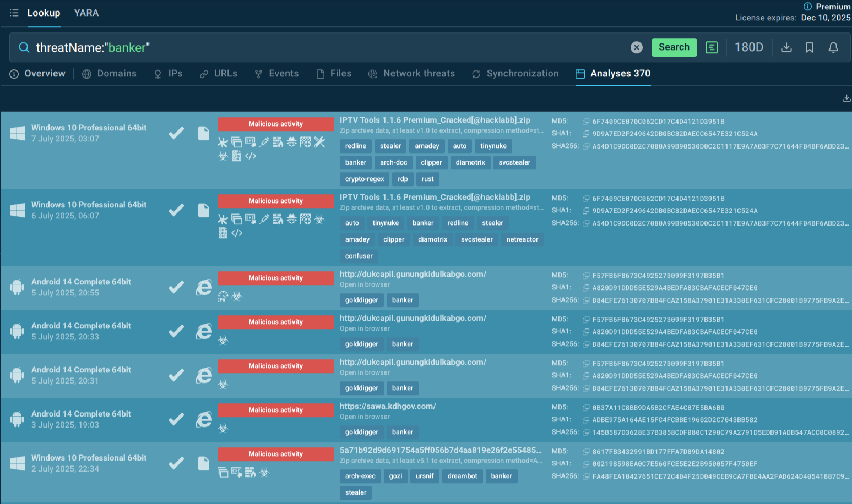Image resolution: width=852 pixels, height=504 pixels.
Task: Open the query builder icon next to Search
Action: pyautogui.click(x=712, y=47)
